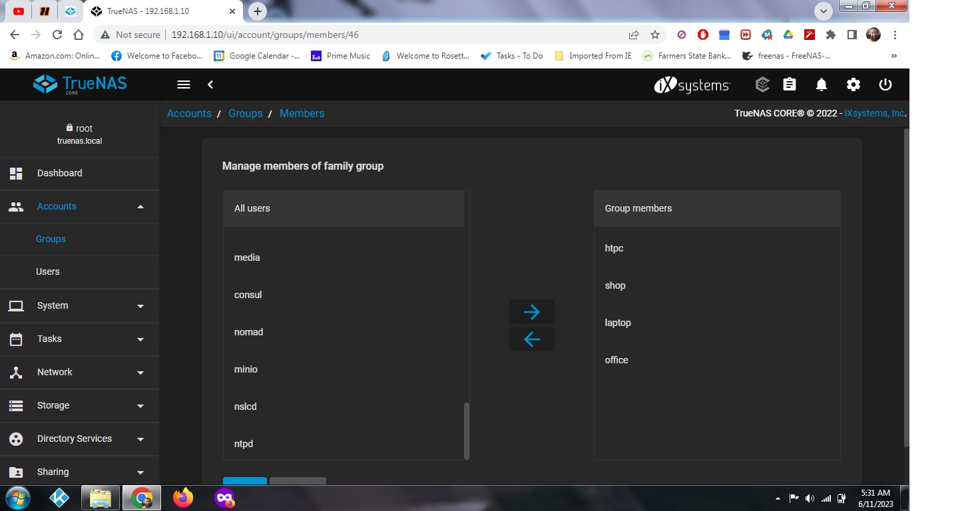Viewport: 980px width, 511px height.
Task: Collapse the Accounts menu section
Action: tap(80, 206)
